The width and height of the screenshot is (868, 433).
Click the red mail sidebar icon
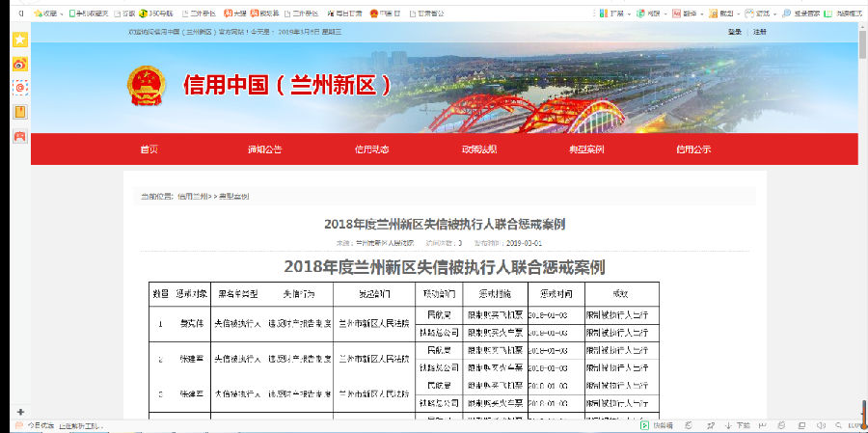point(19,88)
